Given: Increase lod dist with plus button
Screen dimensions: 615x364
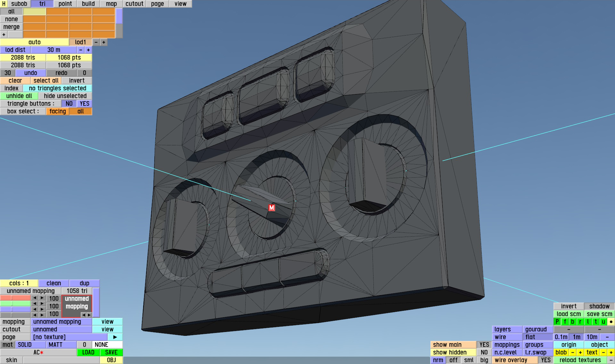Looking at the screenshot, I should (x=88, y=50).
